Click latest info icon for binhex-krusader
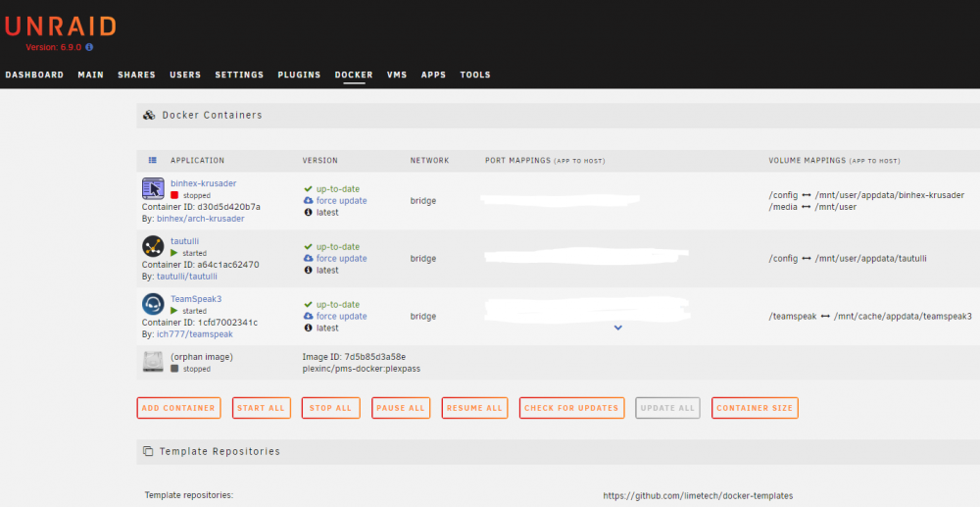Image resolution: width=980 pixels, height=507 pixels. [x=308, y=213]
